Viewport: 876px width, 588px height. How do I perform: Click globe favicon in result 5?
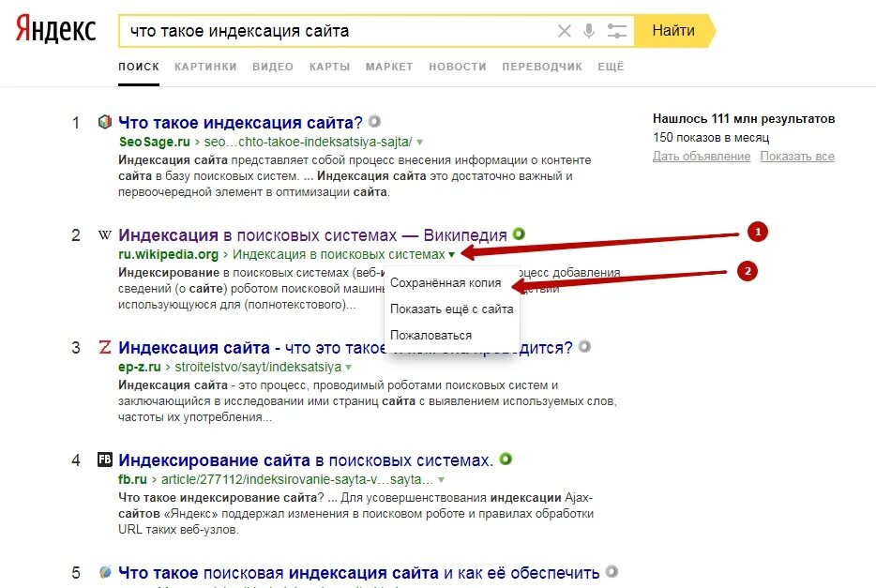point(104,572)
